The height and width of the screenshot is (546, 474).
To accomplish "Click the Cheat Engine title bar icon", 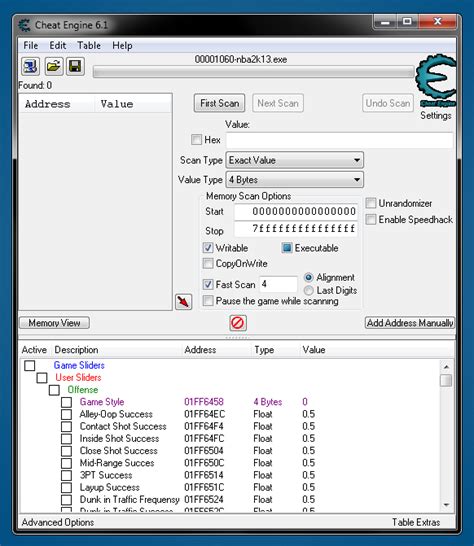I will point(24,25).
